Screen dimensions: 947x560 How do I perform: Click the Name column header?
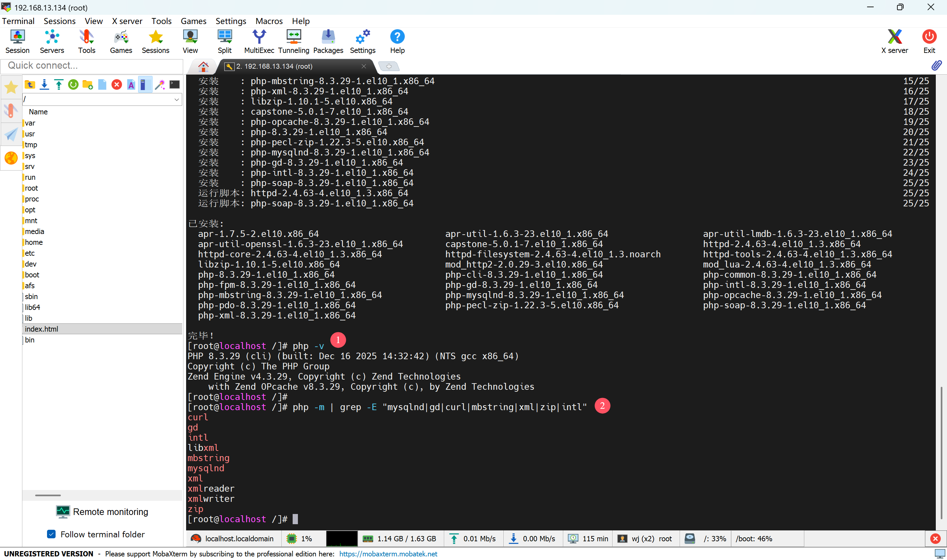click(x=38, y=112)
